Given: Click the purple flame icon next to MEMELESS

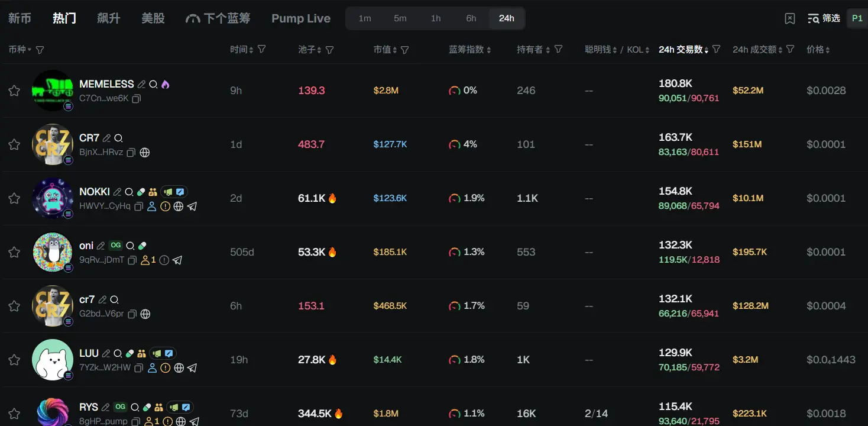Looking at the screenshot, I should pos(165,84).
